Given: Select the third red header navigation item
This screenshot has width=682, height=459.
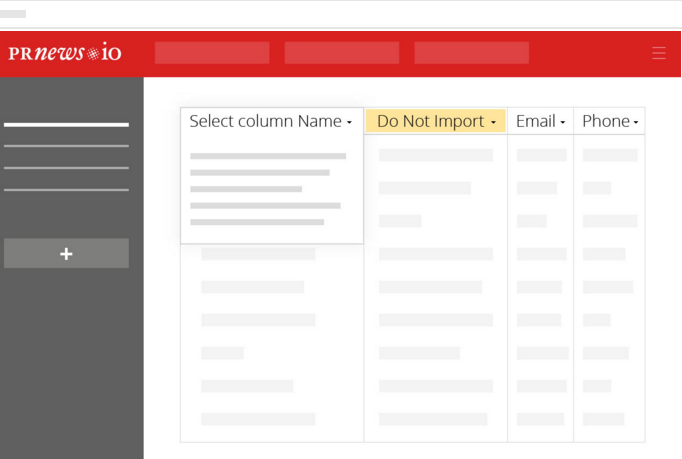Looking at the screenshot, I should 471,53.
